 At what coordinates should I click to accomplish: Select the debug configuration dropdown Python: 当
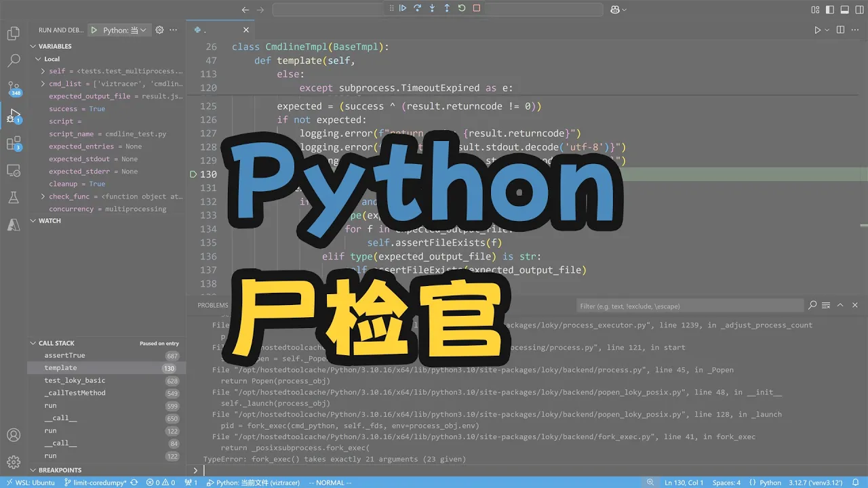[x=124, y=30]
